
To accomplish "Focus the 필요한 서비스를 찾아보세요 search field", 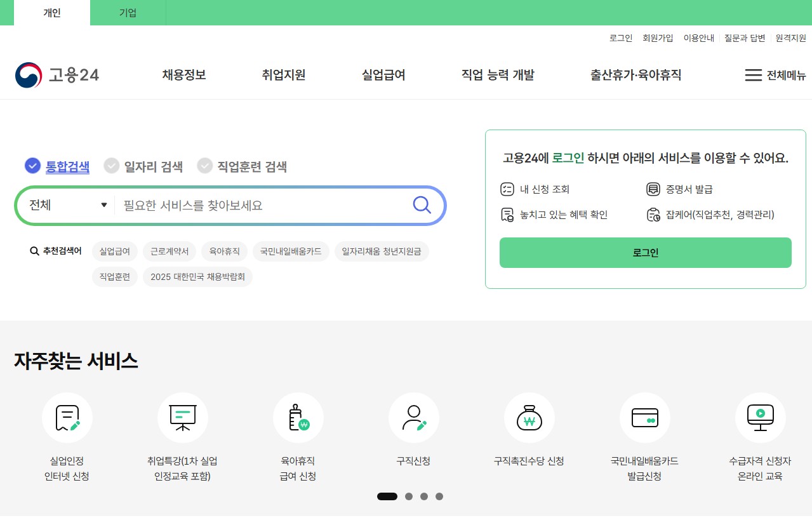I will 263,205.
